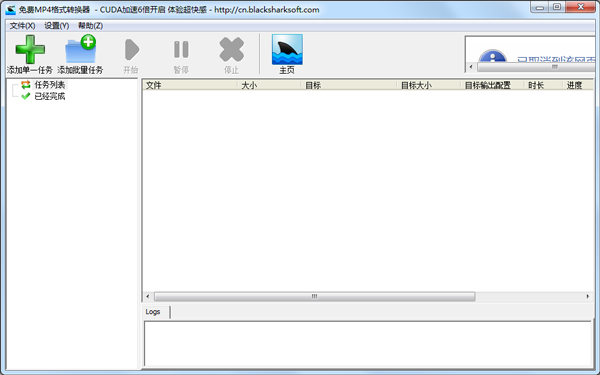
Task: Click the folder 添加批量任务 icon
Action: click(81, 49)
